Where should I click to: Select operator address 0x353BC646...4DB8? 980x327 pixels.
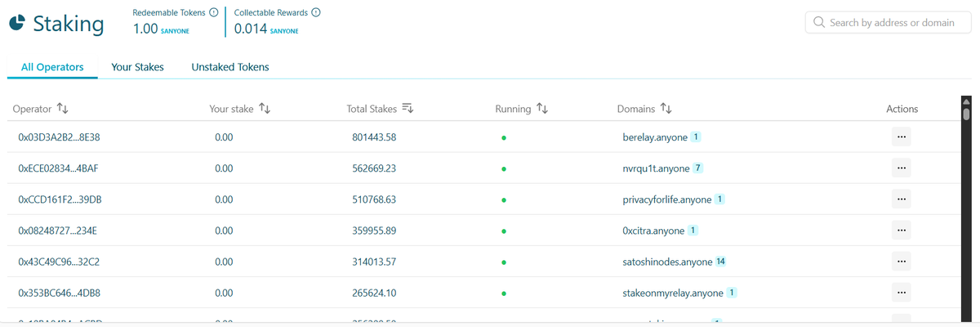click(x=59, y=293)
